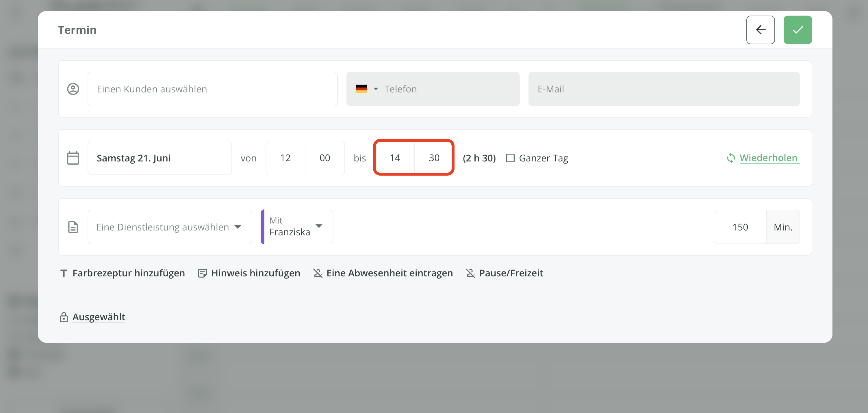Click the back arrow button
The height and width of the screenshot is (413, 868).
tap(760, 30)
